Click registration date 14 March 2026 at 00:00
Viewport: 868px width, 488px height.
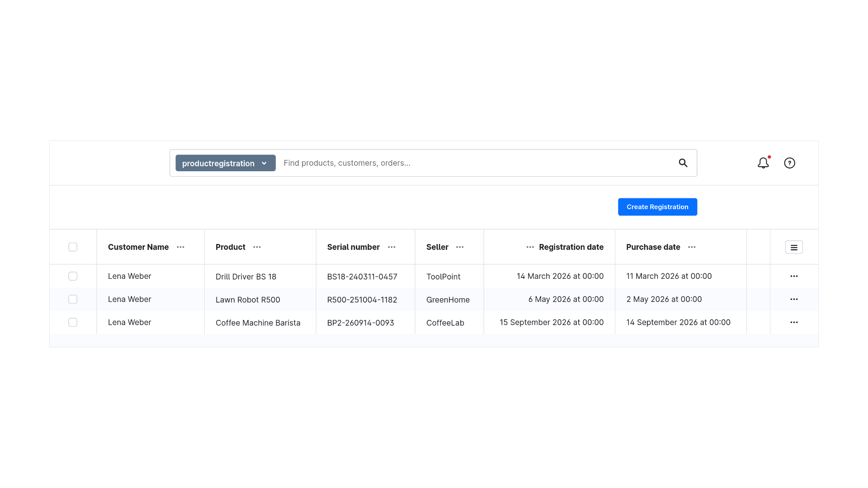coord(560,276)
